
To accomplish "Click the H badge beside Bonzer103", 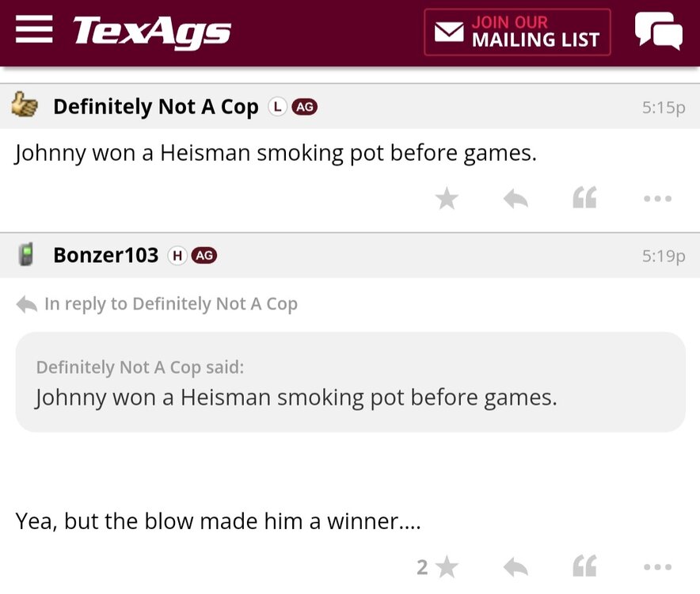I will (x=177, y=256).
